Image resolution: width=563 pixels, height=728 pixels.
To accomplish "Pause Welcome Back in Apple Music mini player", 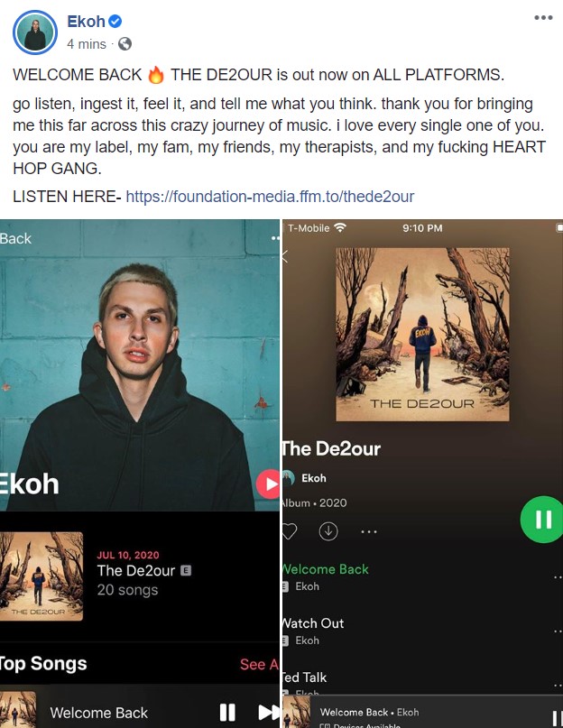I will [x=227, y=712].
